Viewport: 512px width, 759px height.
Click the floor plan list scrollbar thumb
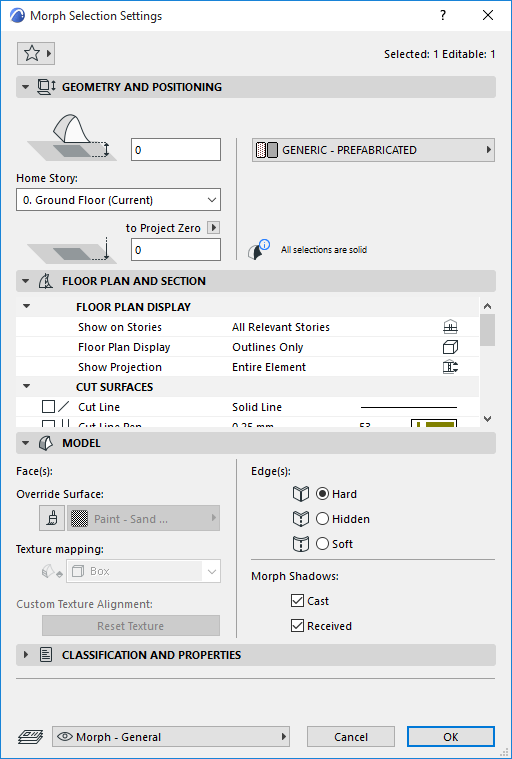pyautogui.click(x=487, y=330)
